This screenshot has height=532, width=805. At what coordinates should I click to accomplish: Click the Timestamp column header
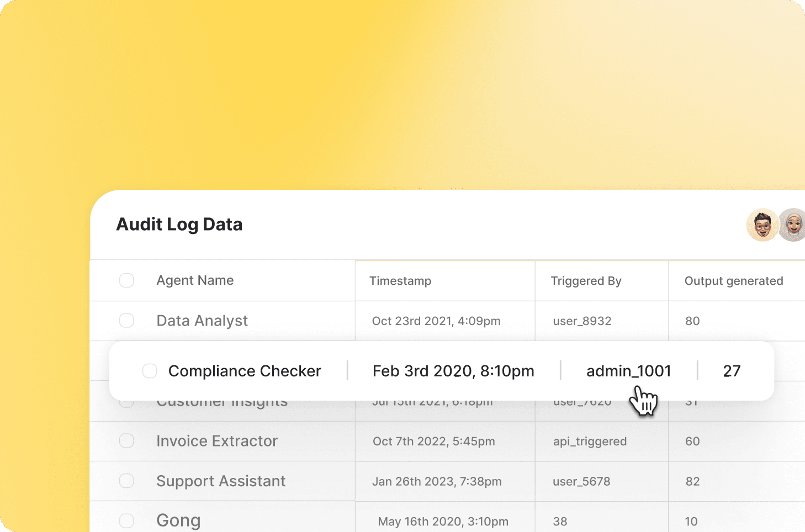point(400,281)
